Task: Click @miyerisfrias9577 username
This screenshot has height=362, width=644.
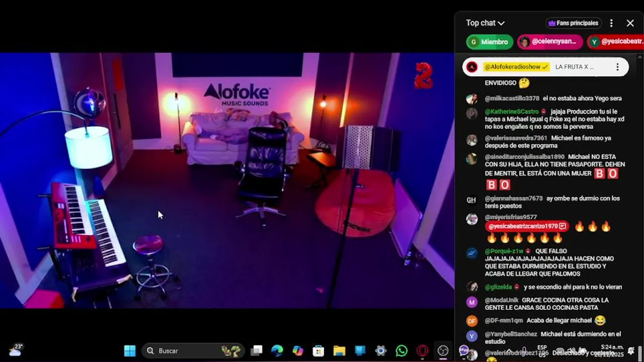Action: coord(511,217)
